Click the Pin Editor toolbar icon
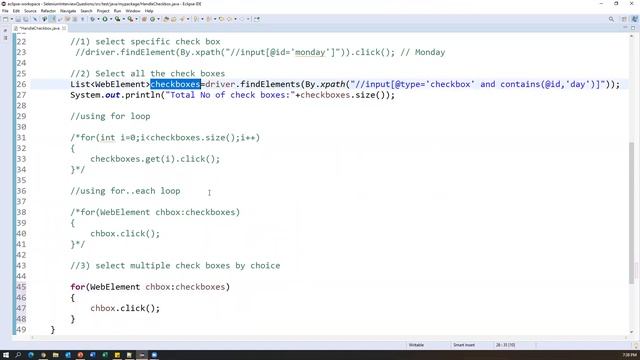Viewport: 640px width, 360px height. coord(257,19)
